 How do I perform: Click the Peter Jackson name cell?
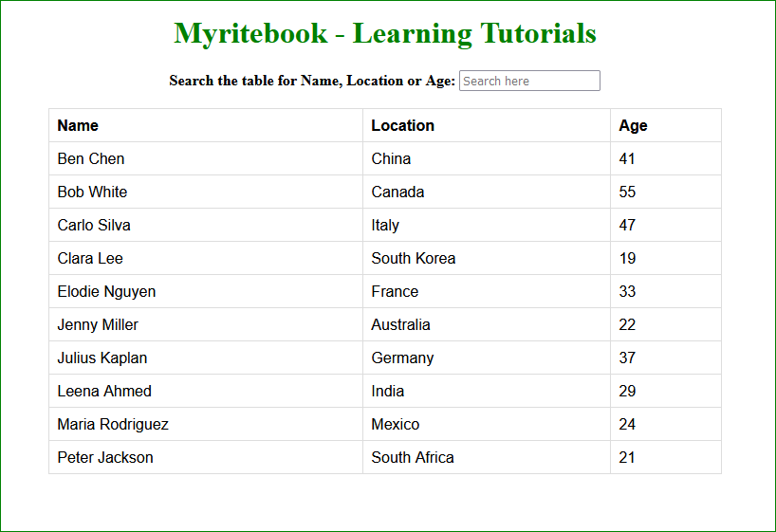click(x=105, y=457)
